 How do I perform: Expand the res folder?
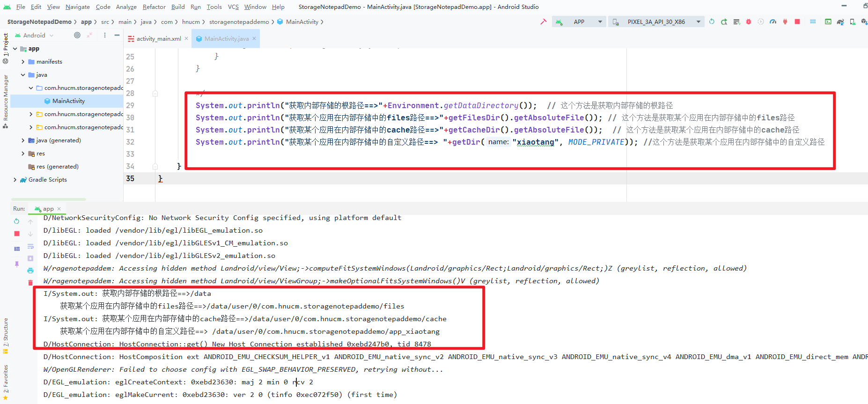[x=23, y=154]
